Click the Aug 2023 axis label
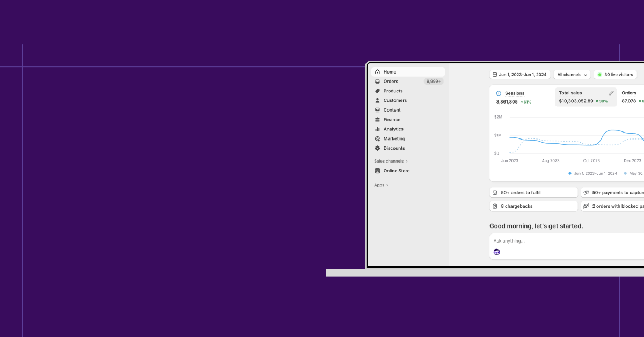The height and width of the screenshot is (337, 644). 551,160
